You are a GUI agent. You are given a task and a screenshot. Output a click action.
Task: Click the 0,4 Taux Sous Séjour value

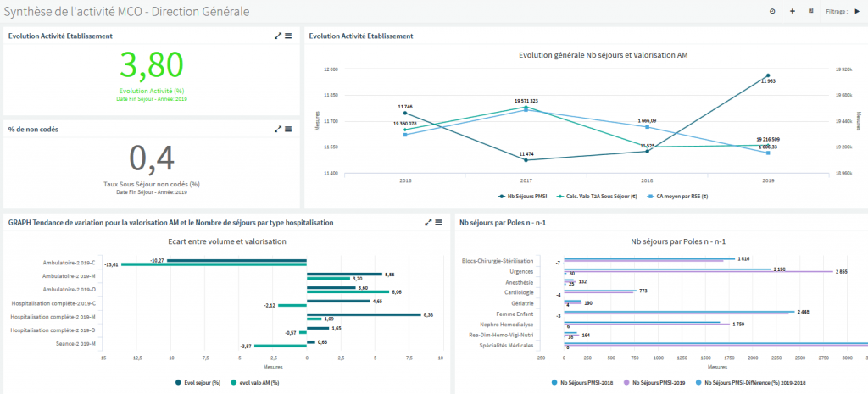153,158
